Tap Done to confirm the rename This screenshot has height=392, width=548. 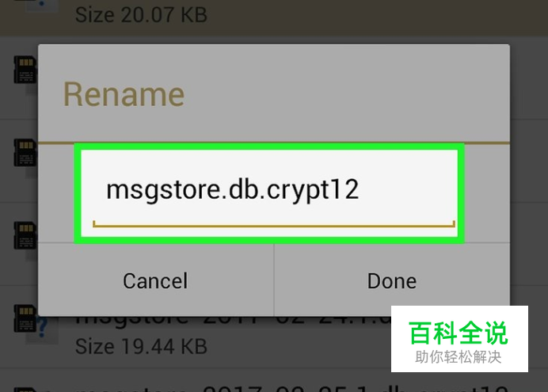pyautogui.click(x=392, y=280)
